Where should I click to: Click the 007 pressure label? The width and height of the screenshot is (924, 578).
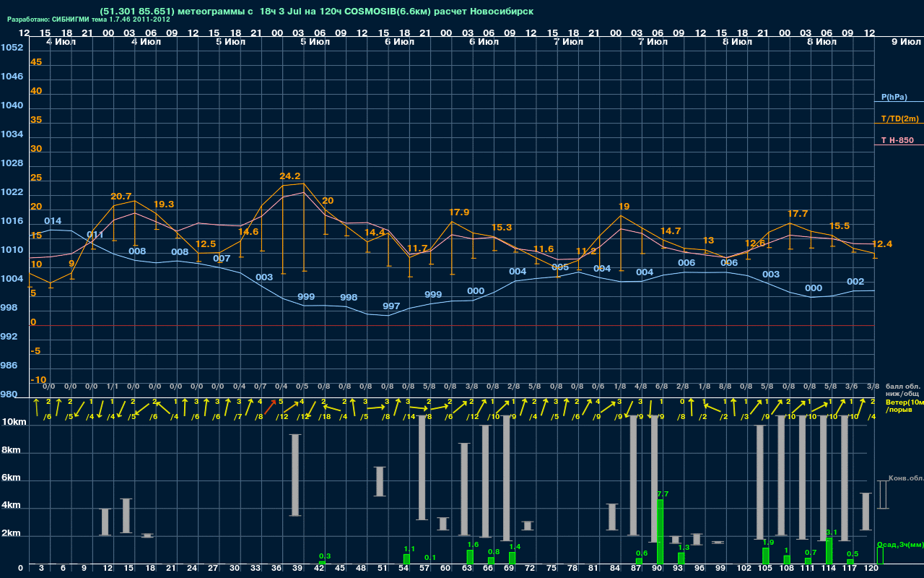coord(222,258)
